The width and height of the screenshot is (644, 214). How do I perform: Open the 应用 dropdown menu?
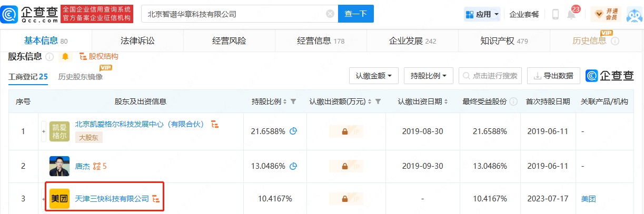click(481, 14)
